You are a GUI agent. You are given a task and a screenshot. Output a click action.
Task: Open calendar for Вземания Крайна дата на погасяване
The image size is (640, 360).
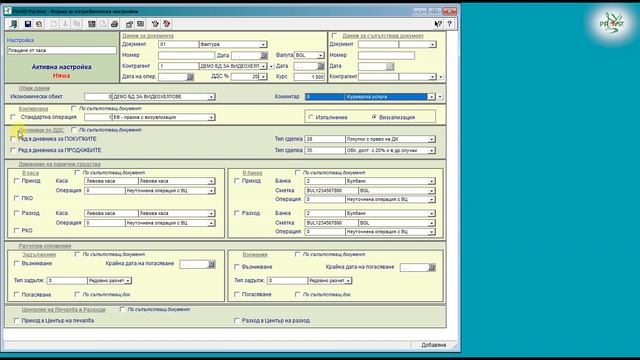point(432,267)
